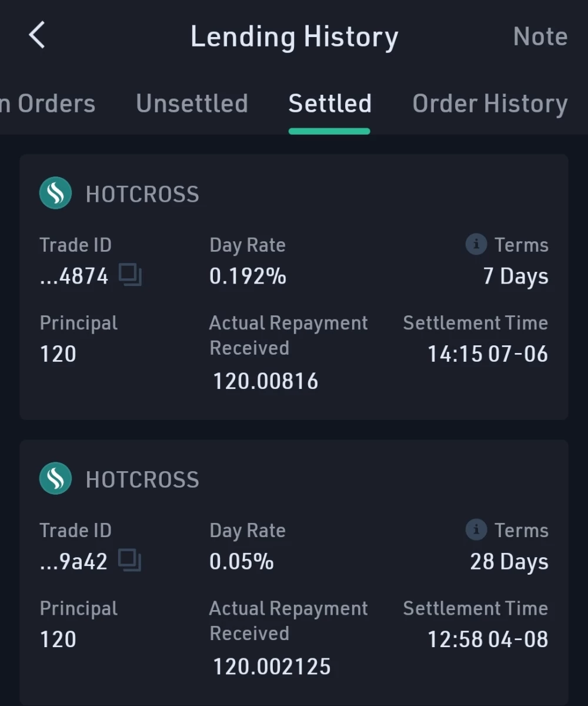The width and height of the screenshot is (588, 706).
Task: Tap the first card's HOTCROSS name
Action: (x=142, y=194)
